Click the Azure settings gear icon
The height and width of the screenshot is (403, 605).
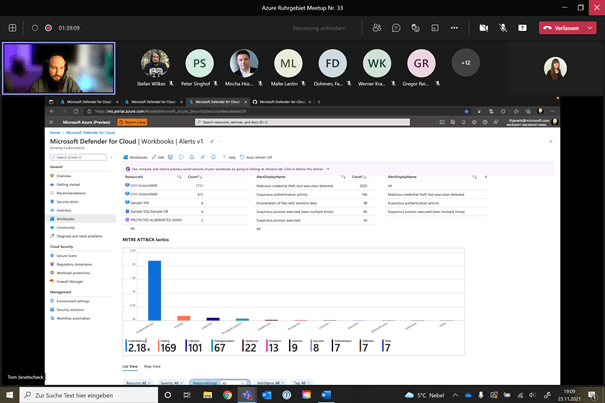click(x=474, y=122)
